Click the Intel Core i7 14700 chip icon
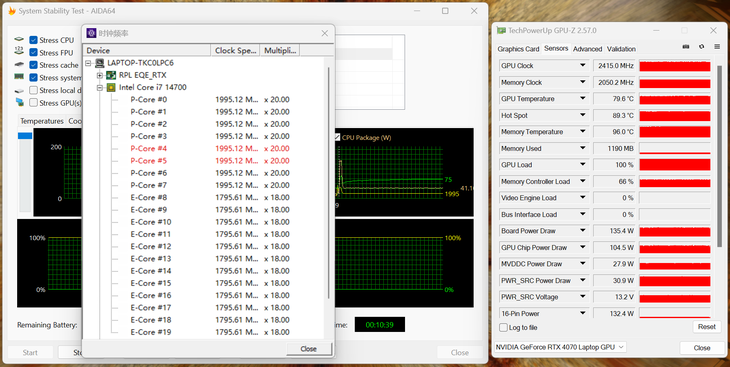 point(111,87)
